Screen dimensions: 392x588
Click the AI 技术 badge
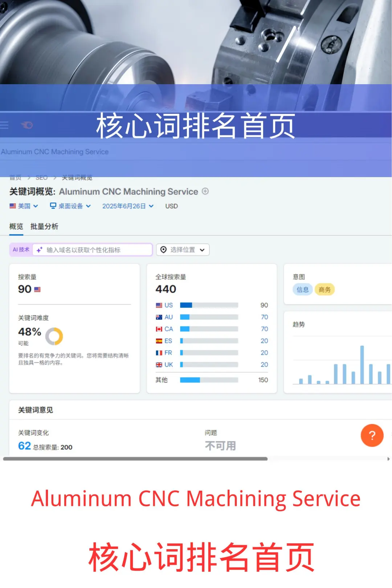pyautogui.click(x=21, y=250)
